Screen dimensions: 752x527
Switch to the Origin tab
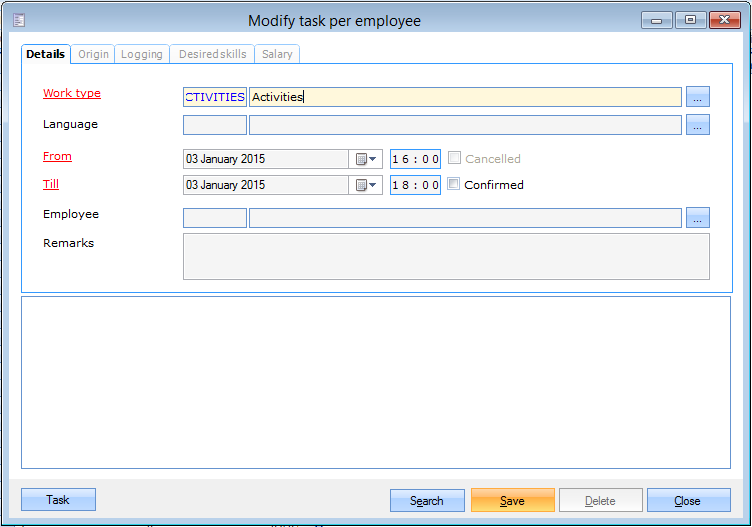pos(93,54)
